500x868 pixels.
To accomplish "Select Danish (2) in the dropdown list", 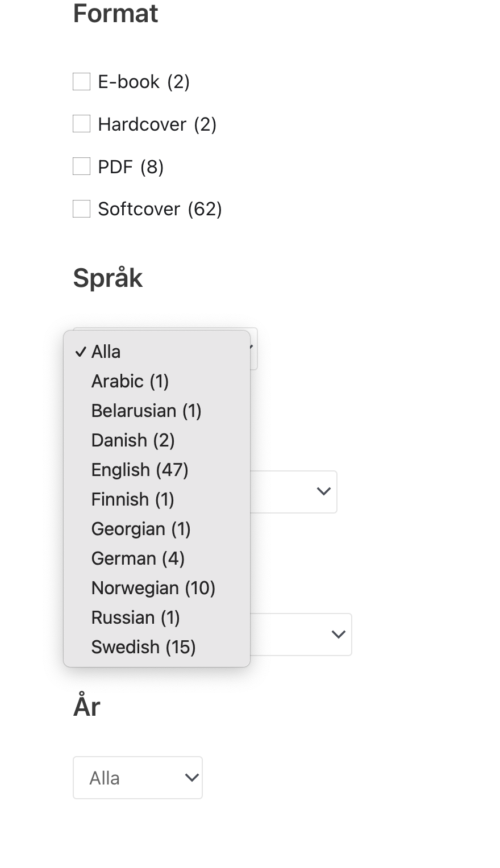I will pos(133,440).
